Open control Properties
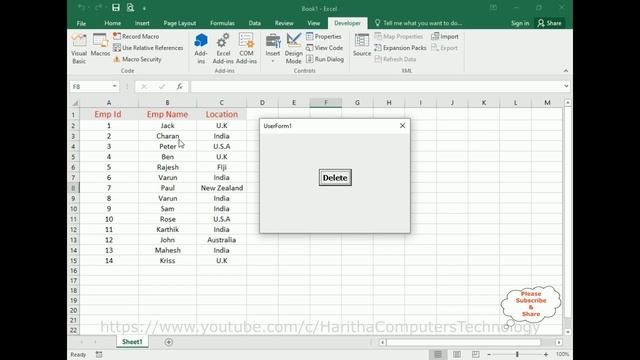 pyautogui.click(x=324, y=36)
